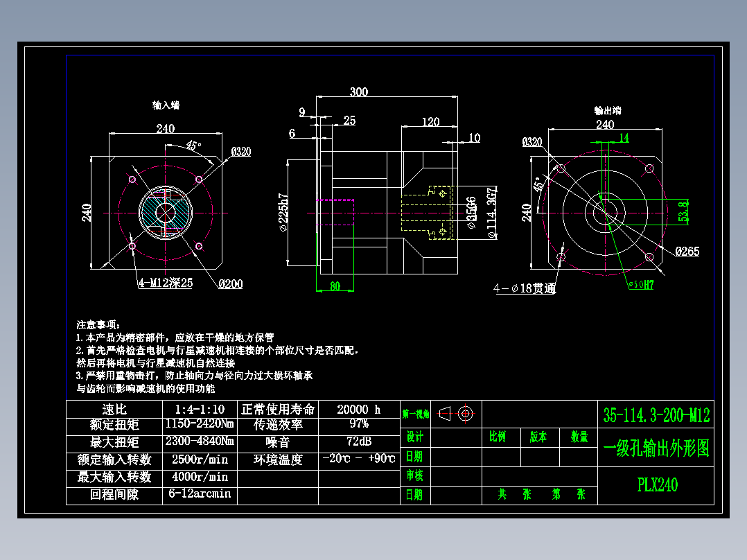This screenshot has width=747, height=560.
Task: Select the 速比 speed ratio cell
Action: pyautogui.click(x=112, y=410)
